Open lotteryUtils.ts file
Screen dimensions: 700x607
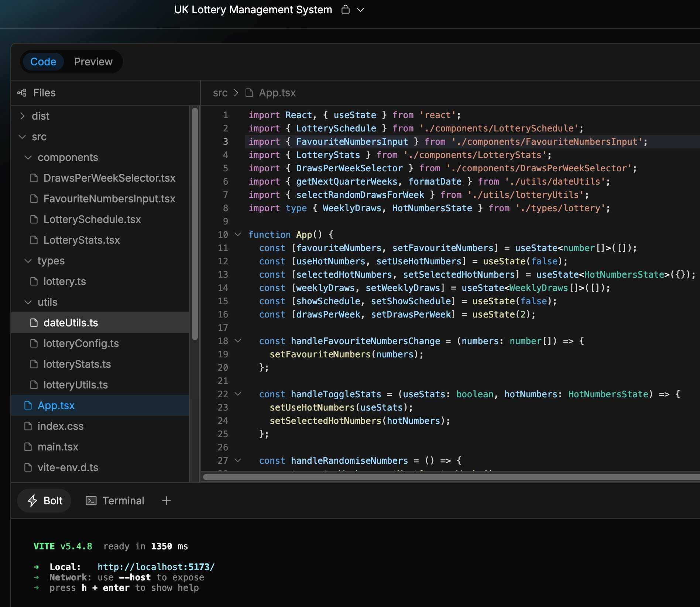(x=100, y=385)
